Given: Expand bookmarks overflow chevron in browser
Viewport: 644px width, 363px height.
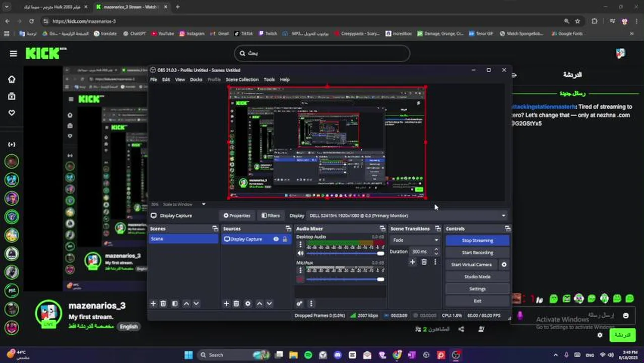Looking at the screenshot, I should (632, 34).
